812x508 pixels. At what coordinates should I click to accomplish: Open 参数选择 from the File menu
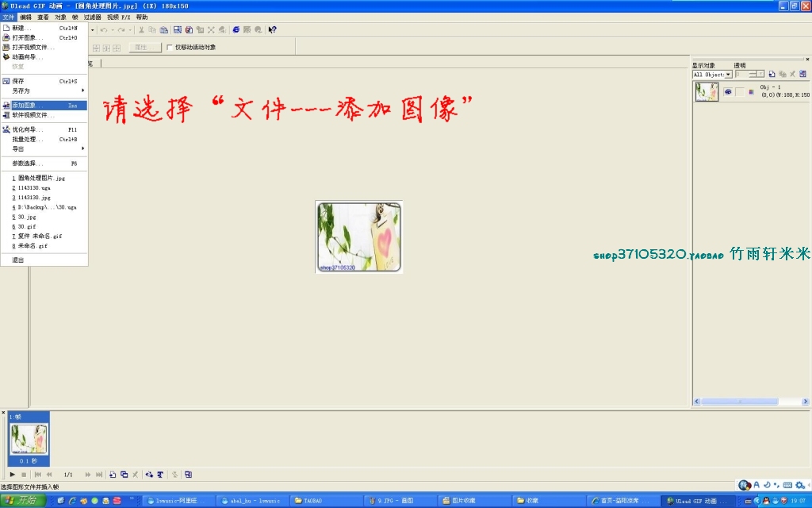click(x=44, y=164)
